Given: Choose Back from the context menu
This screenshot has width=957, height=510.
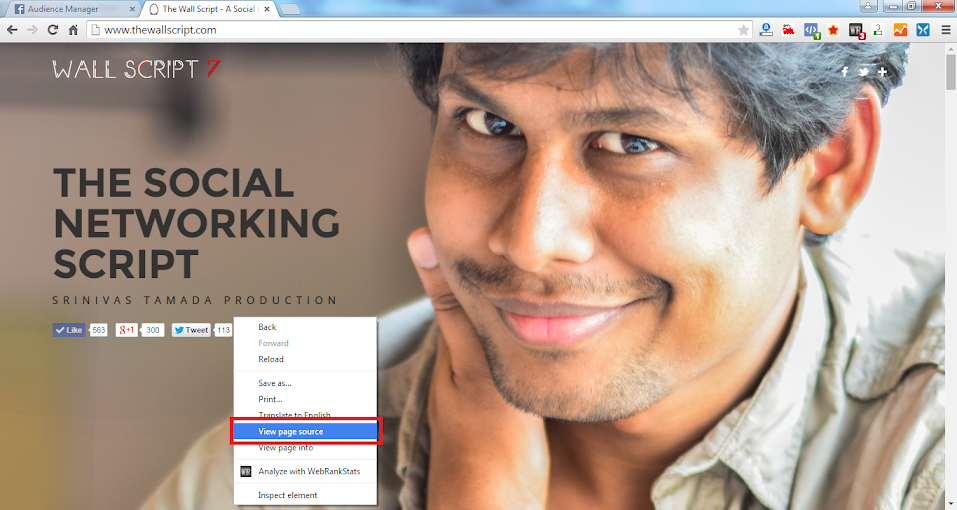Looking at the screenshot, I should 305,327.
